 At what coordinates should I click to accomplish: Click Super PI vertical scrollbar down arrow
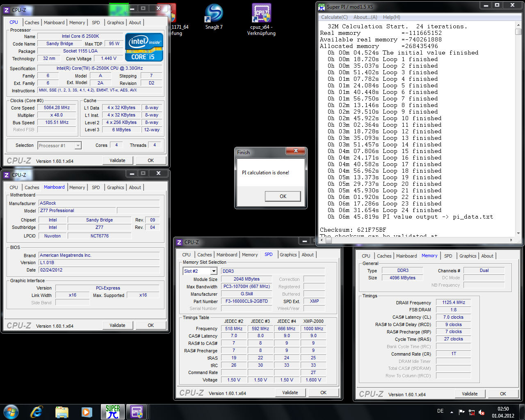pos(518,233)
